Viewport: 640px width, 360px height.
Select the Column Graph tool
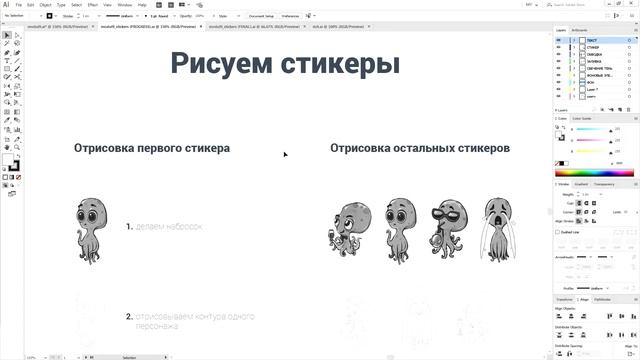tap(17, 130)
